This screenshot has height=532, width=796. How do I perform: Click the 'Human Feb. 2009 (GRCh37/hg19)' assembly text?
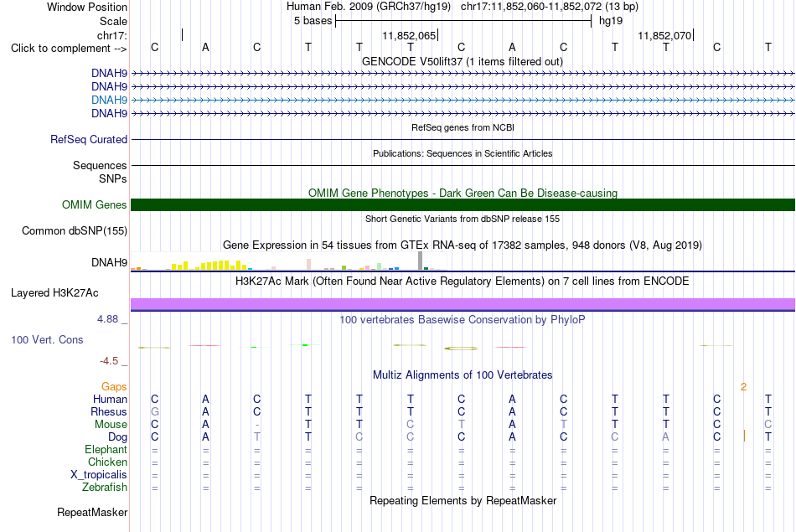pos(369,7)
